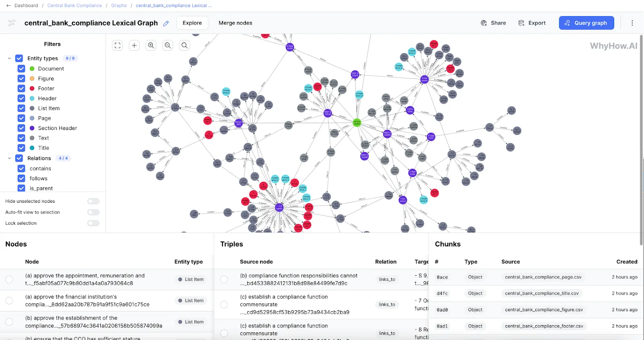Viewport: 644px width, 340px height.
Task: Enable Hide unselected nodes toggle
Action: coord(93,201)
